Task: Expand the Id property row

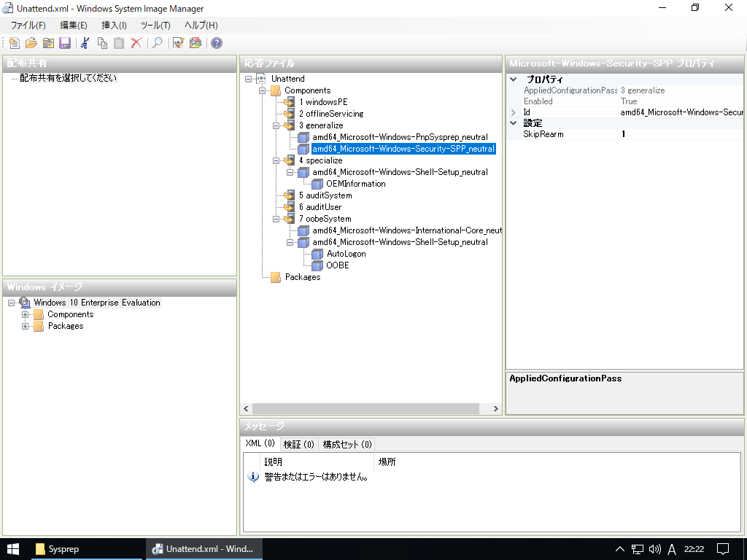Action: point(513,112)
